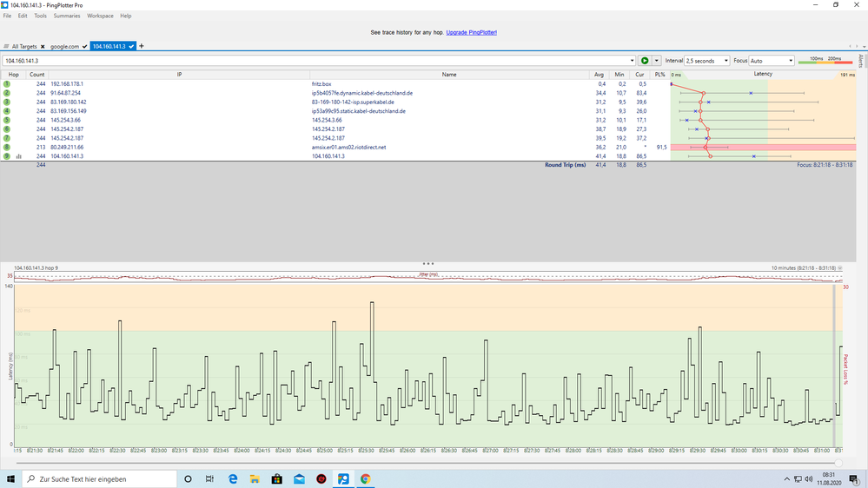Open the Microsoft Store from the taskbar
Screen dimensions: 868x488
coord(277,479)
